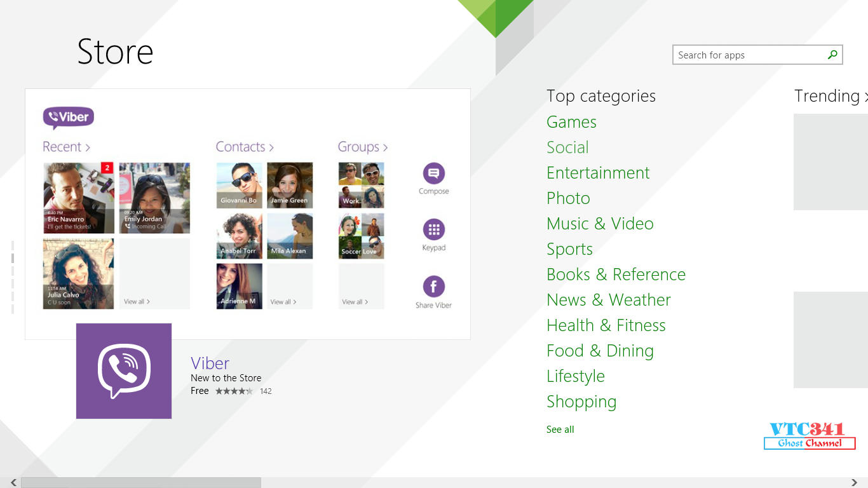Select Giovanni Bo contact photo
Screen dimensions: 868x488
tap(240, 186)
